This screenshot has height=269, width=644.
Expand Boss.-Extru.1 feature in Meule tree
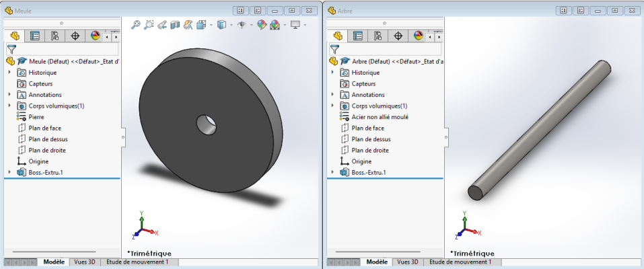pyautogui.click(x=9, y=172)
